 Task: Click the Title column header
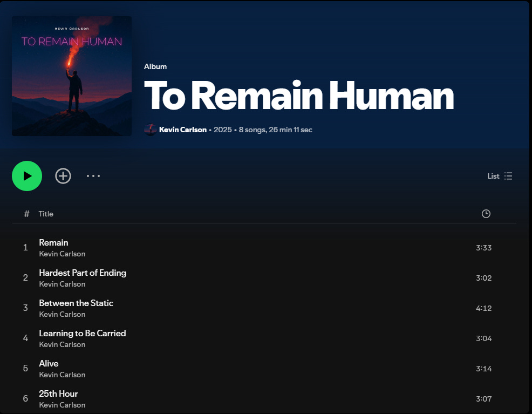click(46, 214)
